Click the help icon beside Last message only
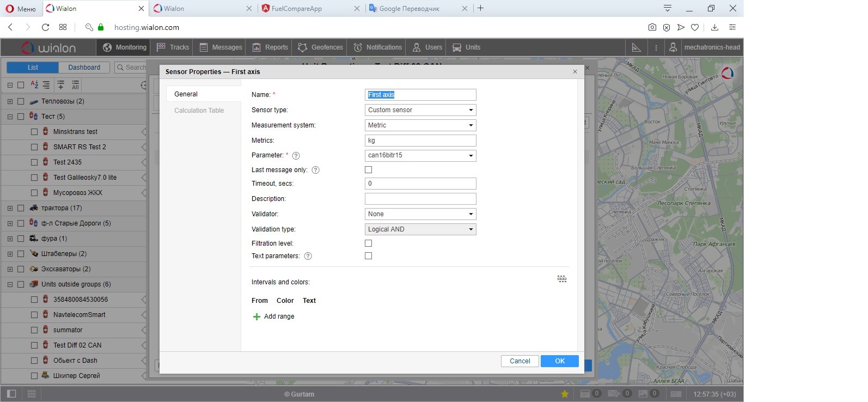The width and height of the screenshot is (868, 402). pyautogui.click(x=315, y=170)
